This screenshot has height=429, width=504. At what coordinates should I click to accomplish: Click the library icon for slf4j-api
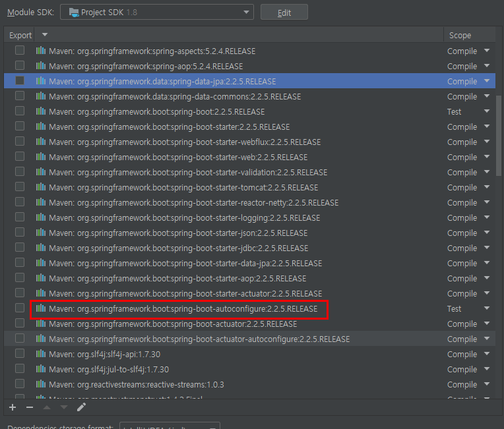(x=41, y=353)
